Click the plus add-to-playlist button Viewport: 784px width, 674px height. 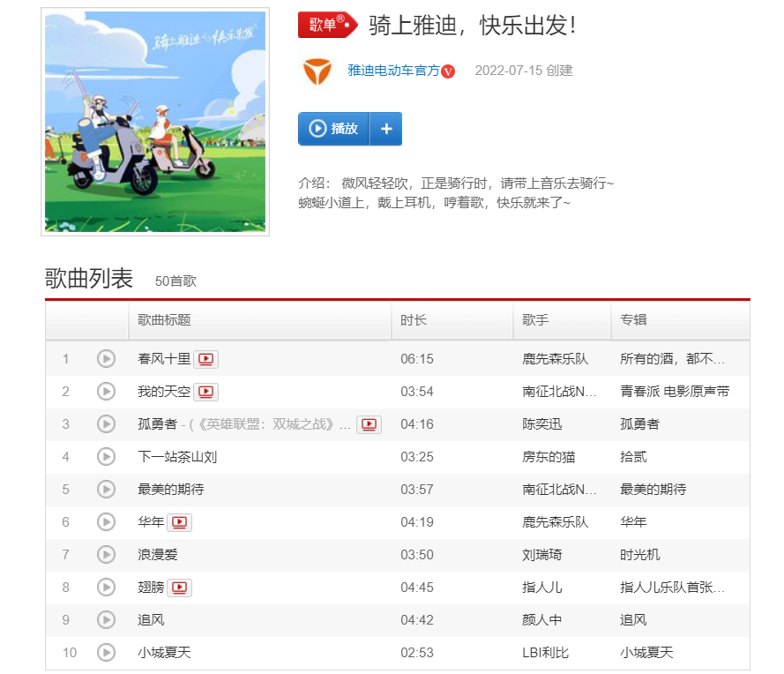[386, 129]
